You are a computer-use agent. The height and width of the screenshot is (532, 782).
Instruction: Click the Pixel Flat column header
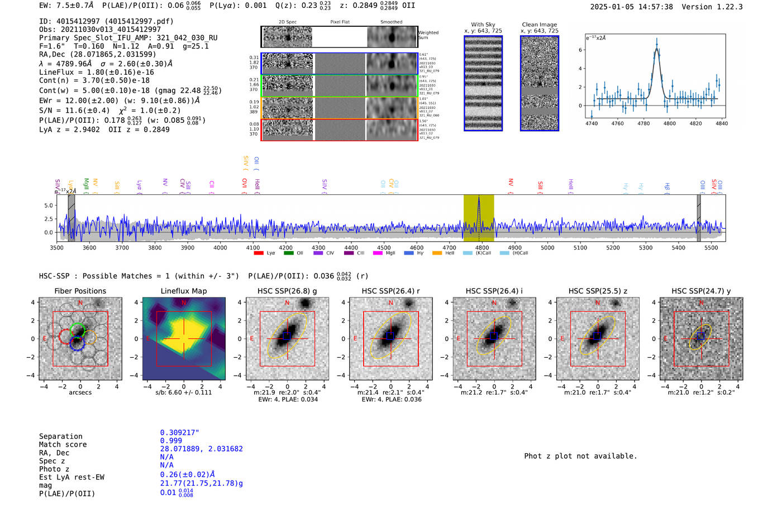pos(340,22)
